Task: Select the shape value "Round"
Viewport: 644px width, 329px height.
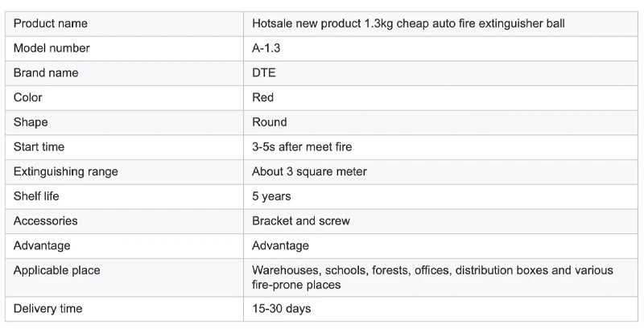Action: click(270, 122)
